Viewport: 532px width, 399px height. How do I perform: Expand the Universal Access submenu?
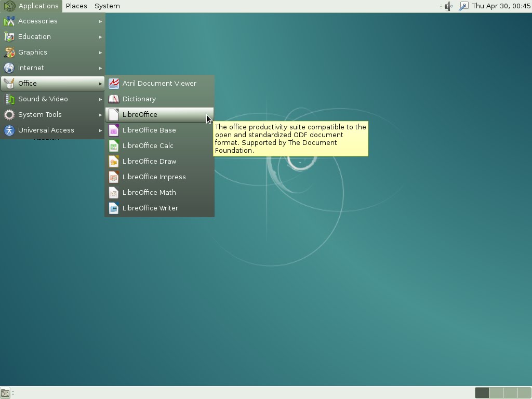click(52, 130)
